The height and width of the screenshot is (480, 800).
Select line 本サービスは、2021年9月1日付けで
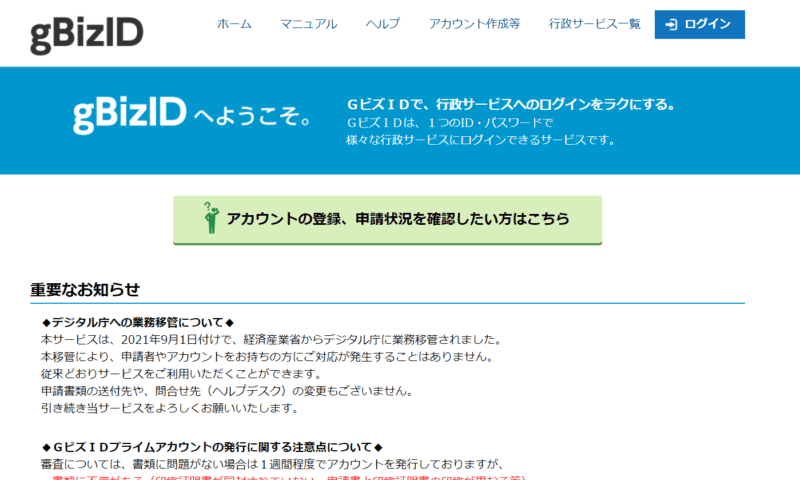tap(271, 340)
